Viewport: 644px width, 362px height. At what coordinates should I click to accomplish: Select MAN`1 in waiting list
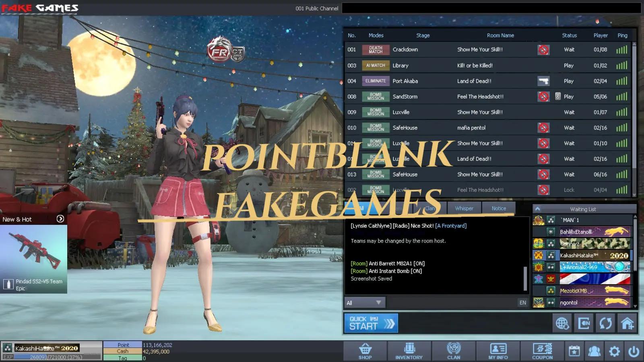pos(582,220)
